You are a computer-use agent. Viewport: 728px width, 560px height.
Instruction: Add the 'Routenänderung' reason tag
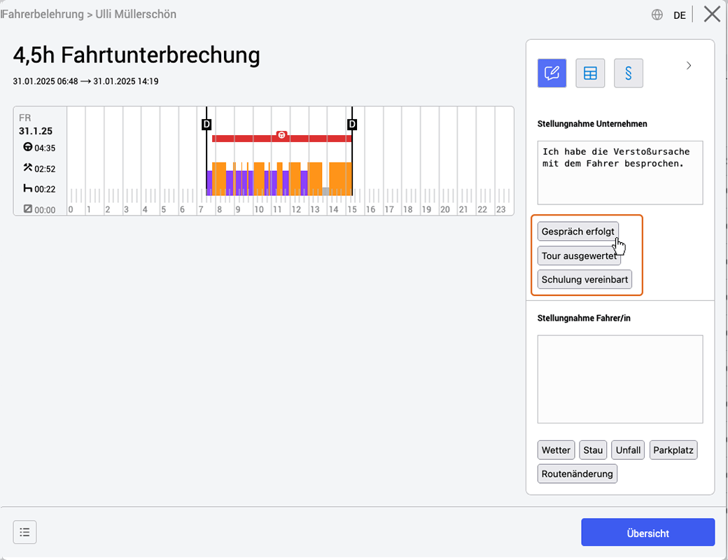pos(577,474)
